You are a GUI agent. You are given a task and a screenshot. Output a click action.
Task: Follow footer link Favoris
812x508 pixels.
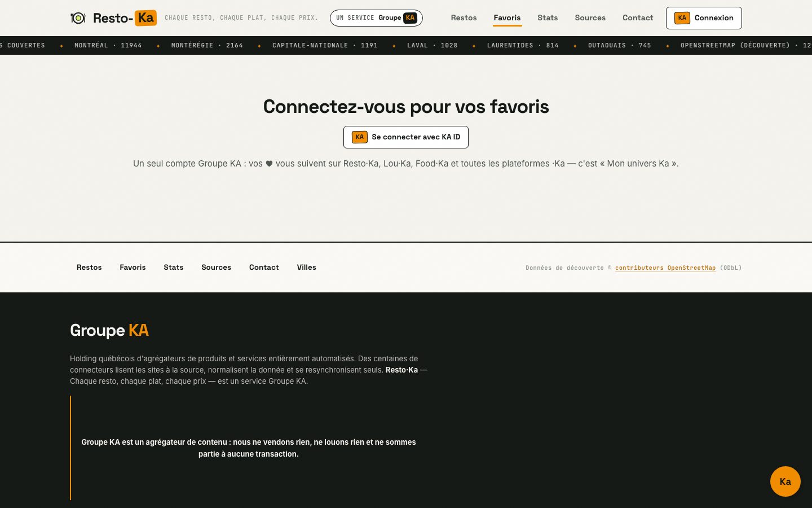coord(133,268)
